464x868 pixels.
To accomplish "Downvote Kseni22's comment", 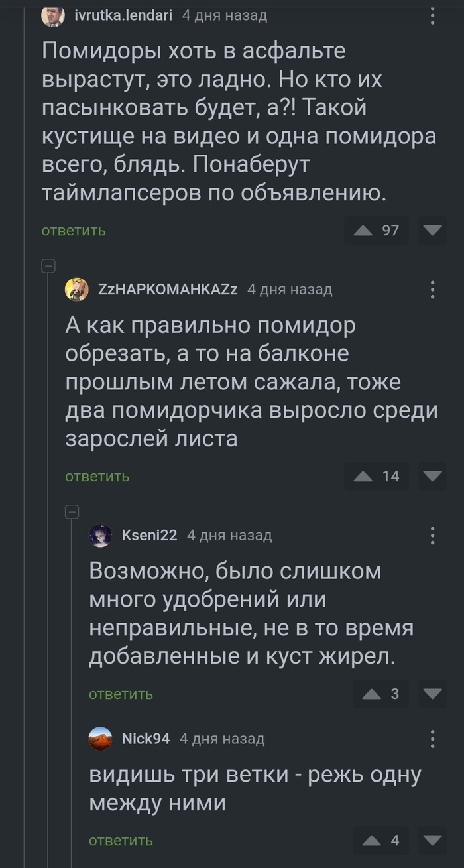I will tap(434, 694).
